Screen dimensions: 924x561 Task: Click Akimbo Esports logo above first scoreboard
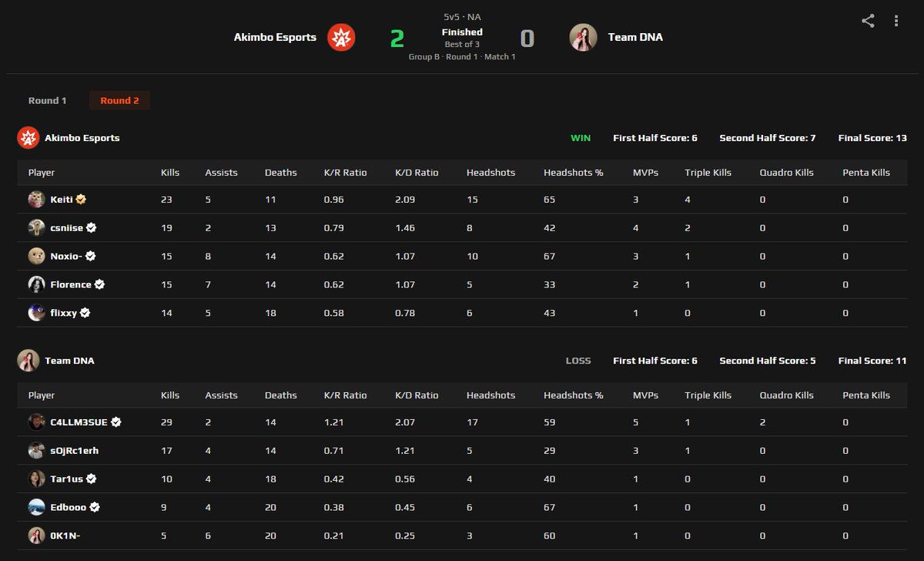(x=28, y=138)
